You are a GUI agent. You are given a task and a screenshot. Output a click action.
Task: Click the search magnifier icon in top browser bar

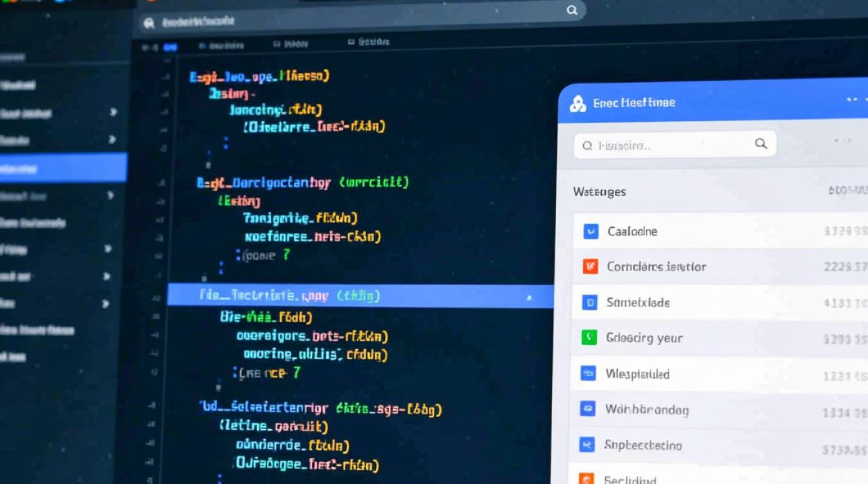[572, 10]
